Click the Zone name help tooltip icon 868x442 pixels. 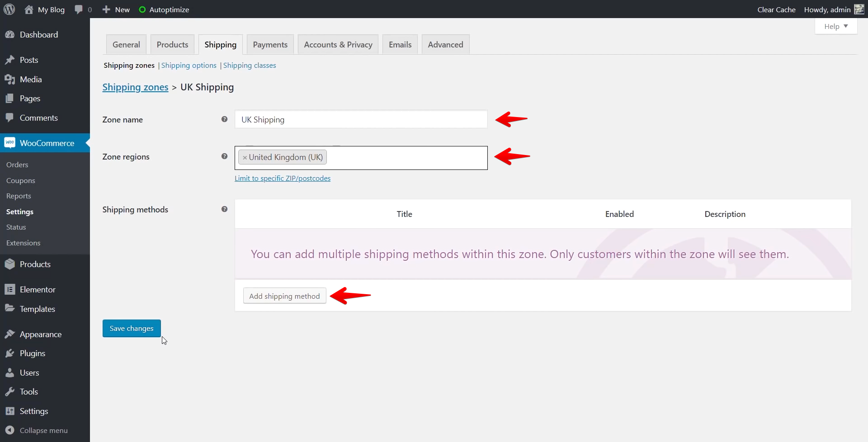click(224, 119)
